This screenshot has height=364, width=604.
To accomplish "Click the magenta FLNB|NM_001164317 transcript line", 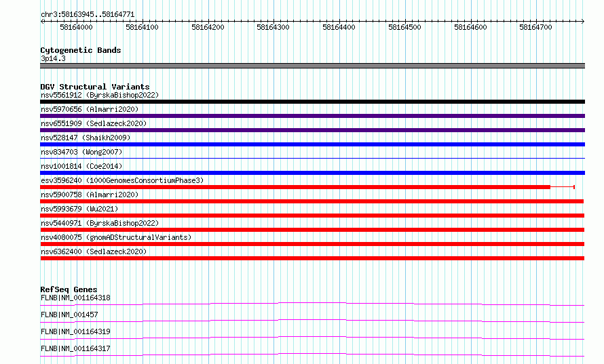I will (312, 355).
